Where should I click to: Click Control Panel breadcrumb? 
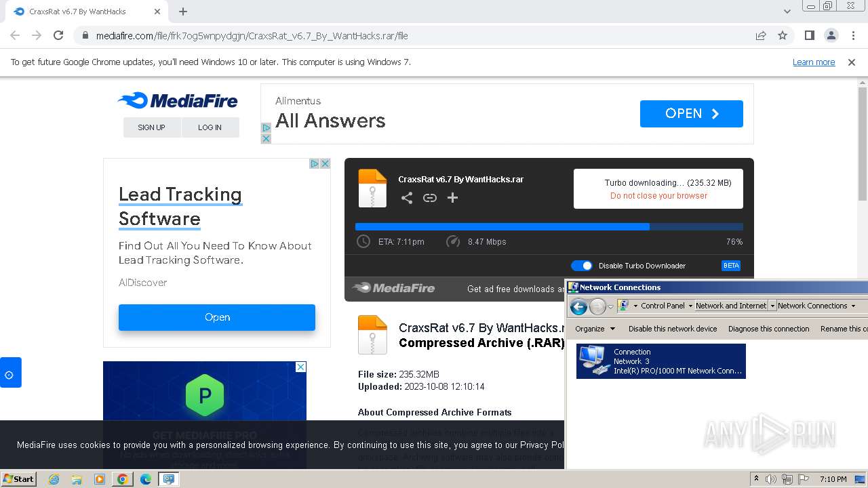pyautogui.click(x=663, y=306)
